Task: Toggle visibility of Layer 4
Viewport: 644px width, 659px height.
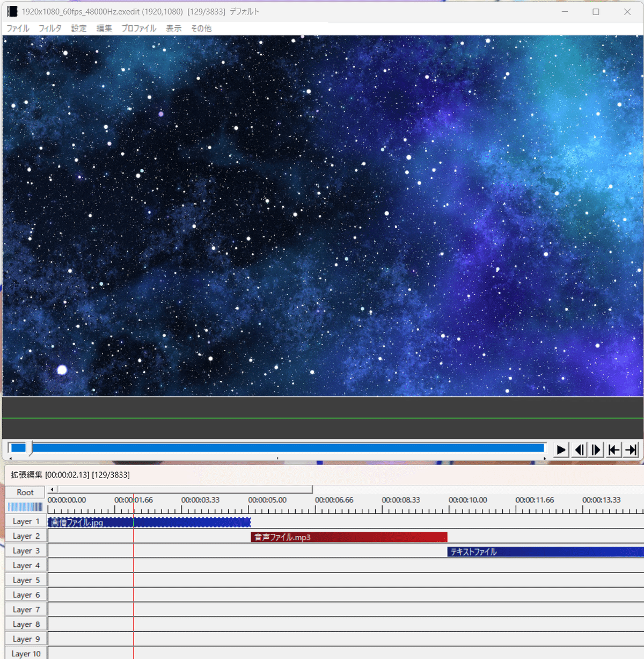Action: click(x=26, y=565)
